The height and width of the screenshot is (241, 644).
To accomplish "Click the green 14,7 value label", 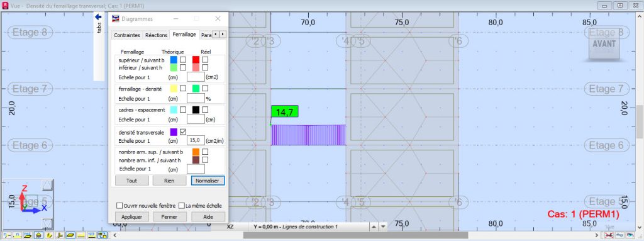I will (x=284, y=112).
